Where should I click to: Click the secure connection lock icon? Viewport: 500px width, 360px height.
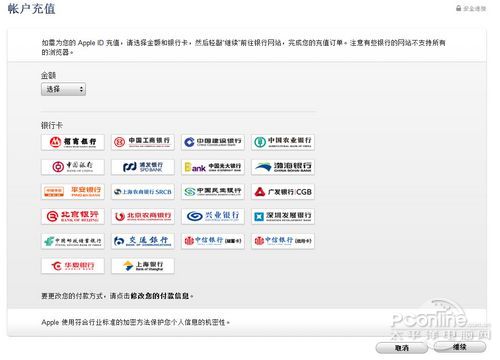tap(459, 8)
